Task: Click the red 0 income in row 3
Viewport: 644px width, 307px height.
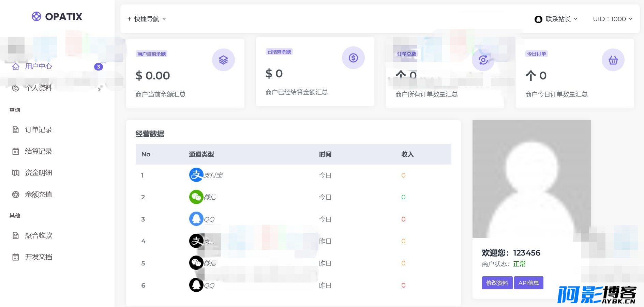Action: [x=403, y=219]
